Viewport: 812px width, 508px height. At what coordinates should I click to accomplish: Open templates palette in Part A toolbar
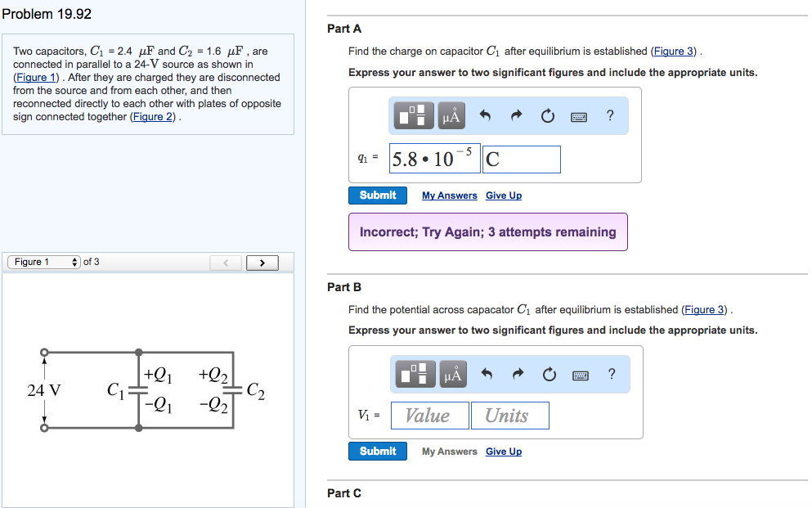pyautogui.click(x=413, y=115)
